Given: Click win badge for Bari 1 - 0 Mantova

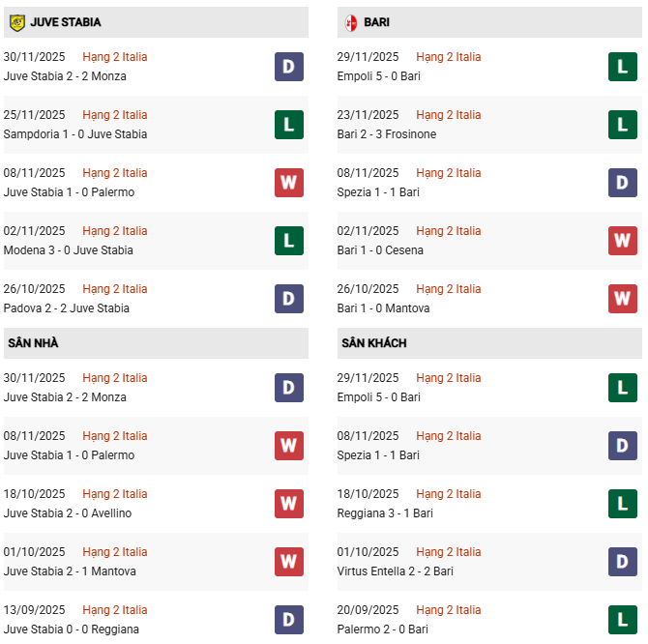Looking at the screenshot, I should pyautogui.click(x=622, y=299).
